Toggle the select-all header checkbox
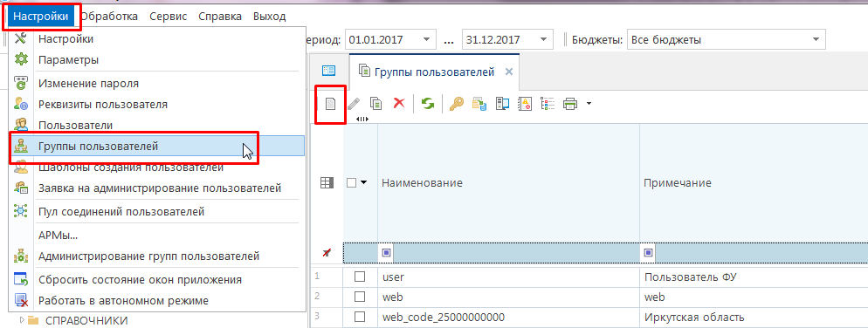868x328 pixels. (x=352, y=182)
